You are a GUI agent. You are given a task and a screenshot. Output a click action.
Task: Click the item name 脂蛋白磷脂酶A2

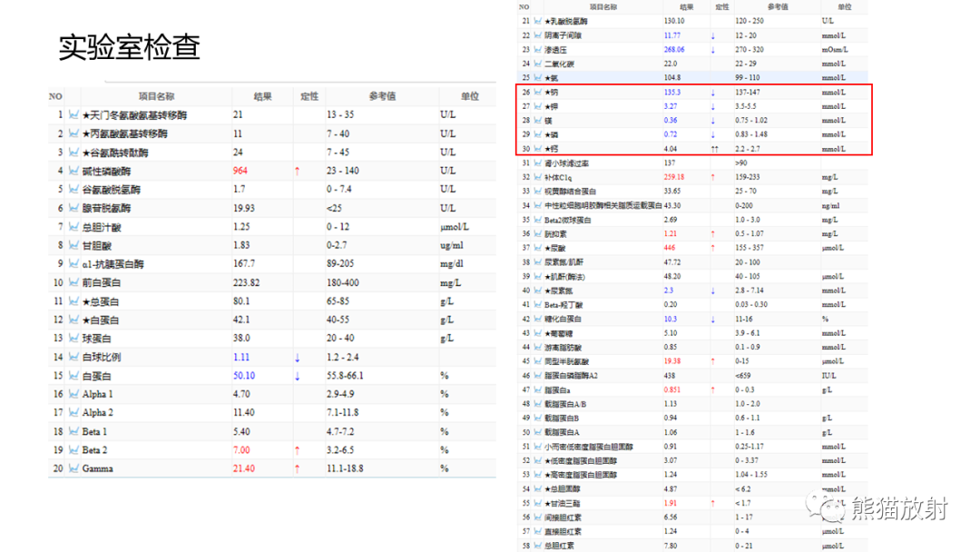click(x=572, y=376)
